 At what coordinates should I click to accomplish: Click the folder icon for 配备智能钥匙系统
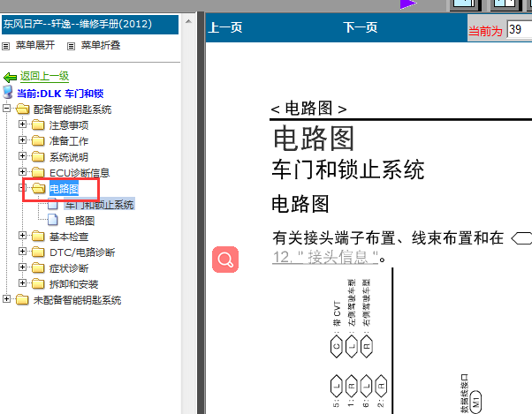pos(22,109)
